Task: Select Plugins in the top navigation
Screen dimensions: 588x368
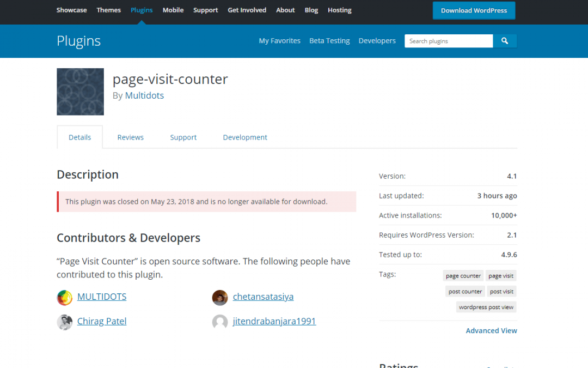Action: tap(142, 10)
